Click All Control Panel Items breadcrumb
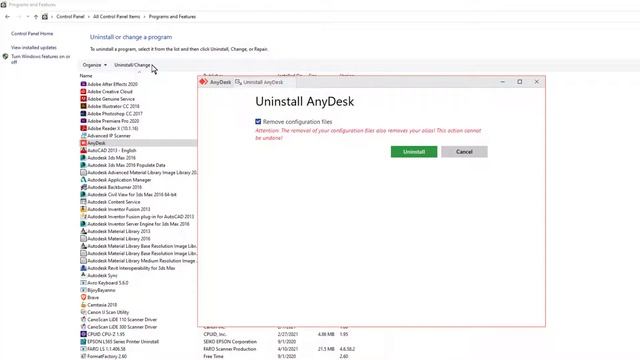The width and height of the screenshot is (640, 360). point(116,17)
